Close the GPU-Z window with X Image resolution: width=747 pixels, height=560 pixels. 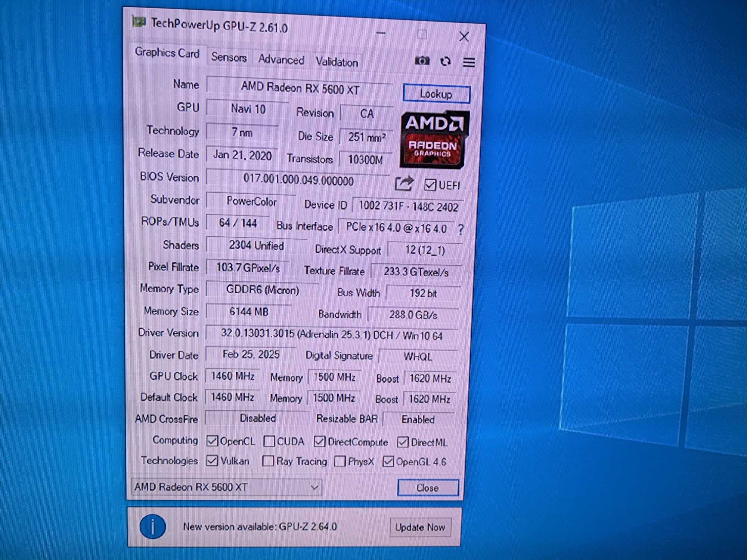[464, 37]
